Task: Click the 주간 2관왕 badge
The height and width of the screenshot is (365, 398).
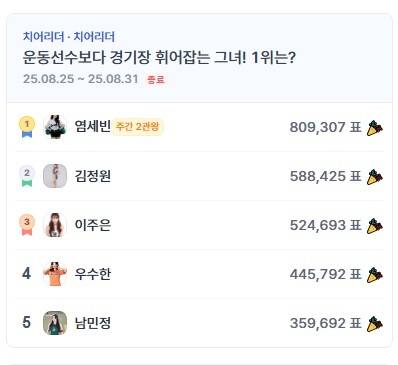Action: point(137,127)
